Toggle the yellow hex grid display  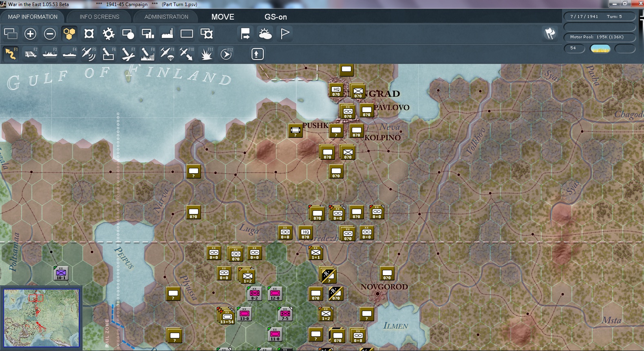69,33
